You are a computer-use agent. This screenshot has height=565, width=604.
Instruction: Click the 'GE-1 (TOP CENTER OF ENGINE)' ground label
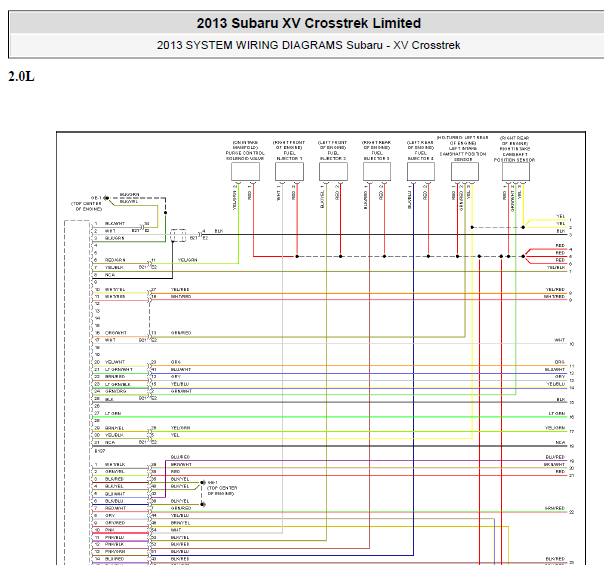87,203
